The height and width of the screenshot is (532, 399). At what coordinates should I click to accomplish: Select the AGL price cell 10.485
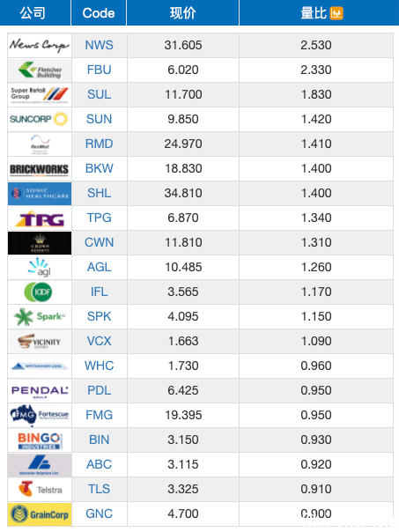point(183,268)
